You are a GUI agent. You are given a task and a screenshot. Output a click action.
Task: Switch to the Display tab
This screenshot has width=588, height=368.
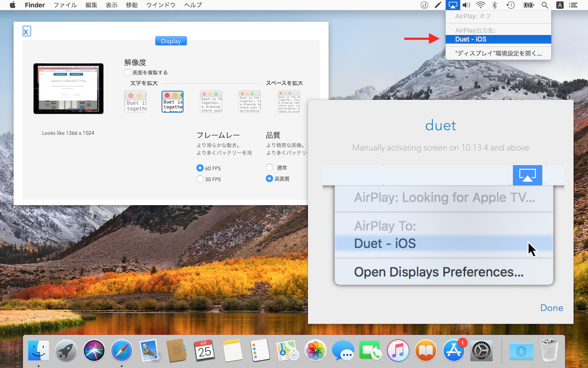click(171, 41)
